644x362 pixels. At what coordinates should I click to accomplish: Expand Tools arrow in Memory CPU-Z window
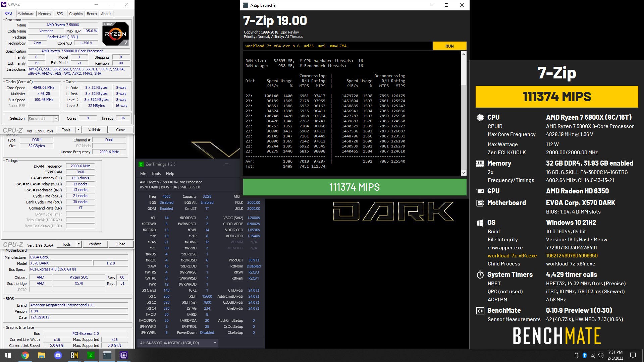78,244
